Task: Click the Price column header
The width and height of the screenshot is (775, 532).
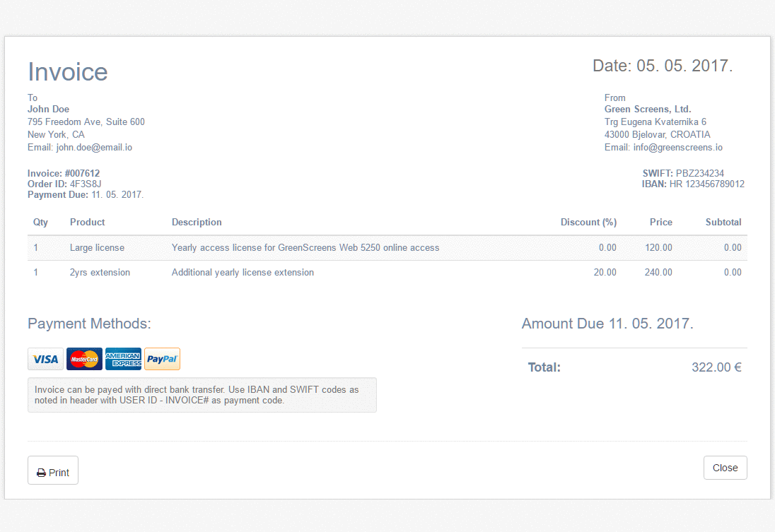Action: point(660,222)
